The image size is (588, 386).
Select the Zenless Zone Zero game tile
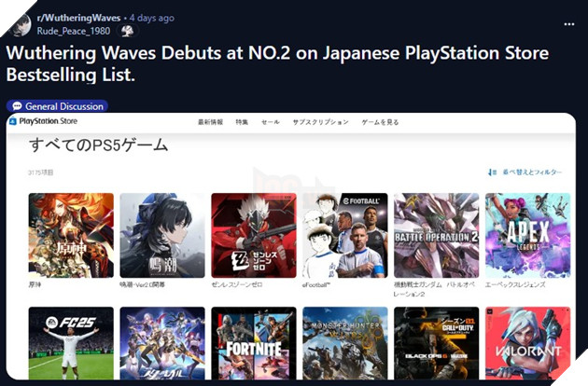click(254, 235)
